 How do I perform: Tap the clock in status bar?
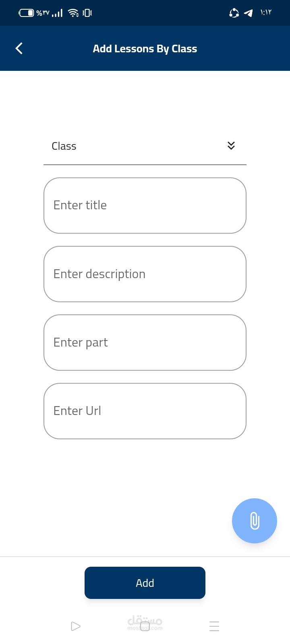click(x=266, y=13)
